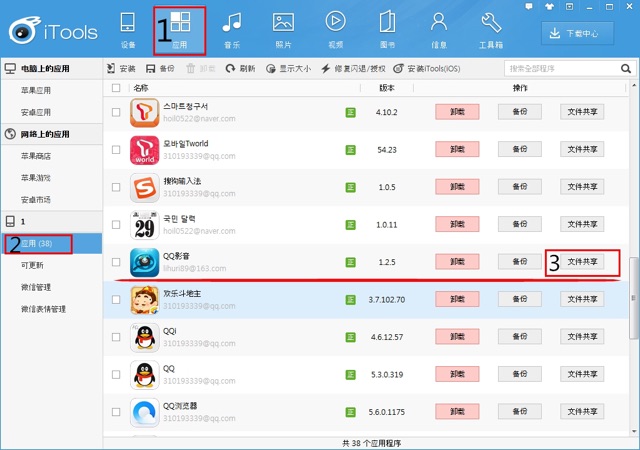The width and height of the screenshot is (640, 450).
Task: Check the 搜狗输入法 app checkbox
Action: (116, 187)
